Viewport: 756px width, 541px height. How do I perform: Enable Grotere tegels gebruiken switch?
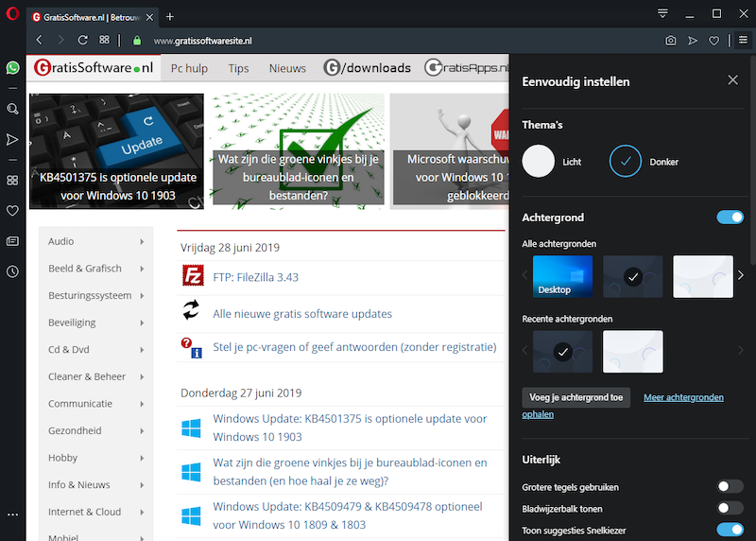pos(730,487)
